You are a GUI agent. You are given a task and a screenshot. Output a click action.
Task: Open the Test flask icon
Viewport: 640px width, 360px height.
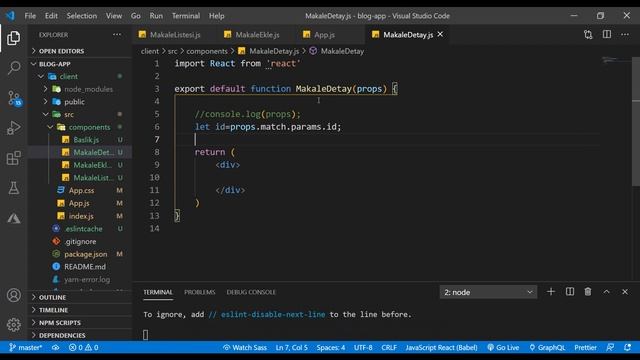coord(13,188)
